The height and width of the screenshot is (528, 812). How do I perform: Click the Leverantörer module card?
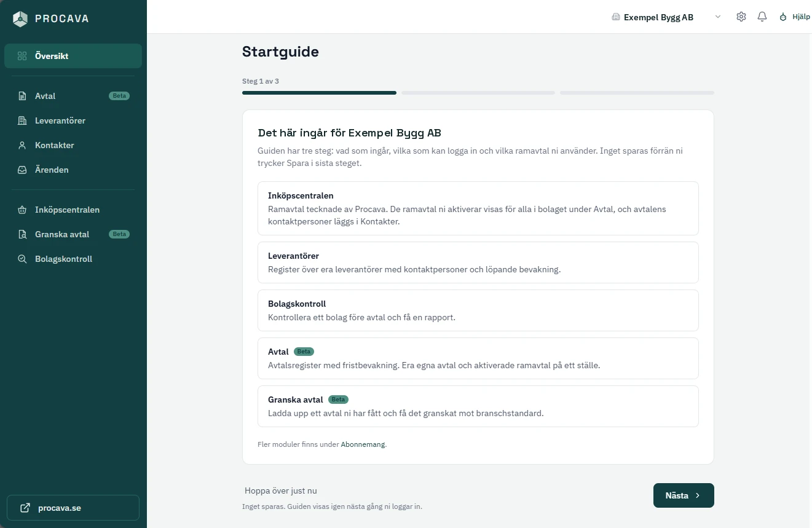click(x=478, y=262)
